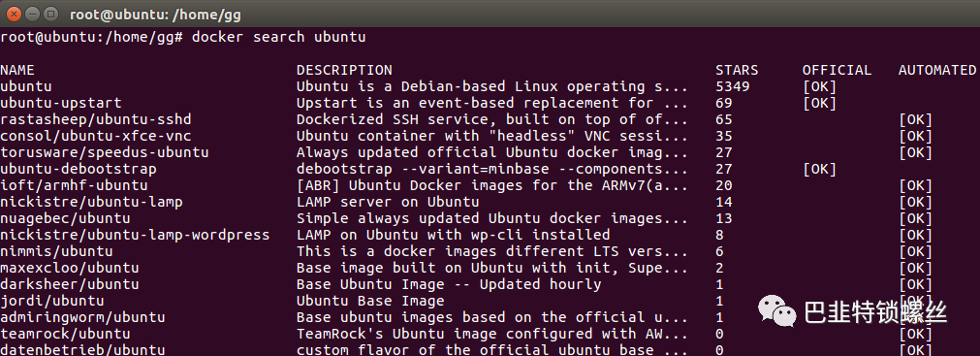Click the NAME column header
Screen dimensions: 980x356
tap(17, 70)
